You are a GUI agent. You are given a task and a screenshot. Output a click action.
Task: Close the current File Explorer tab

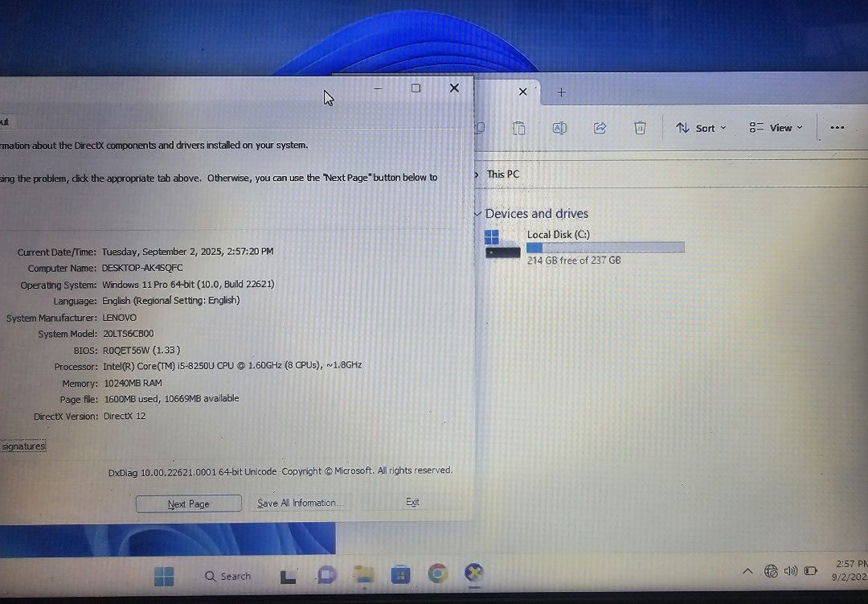click(522, 92)
